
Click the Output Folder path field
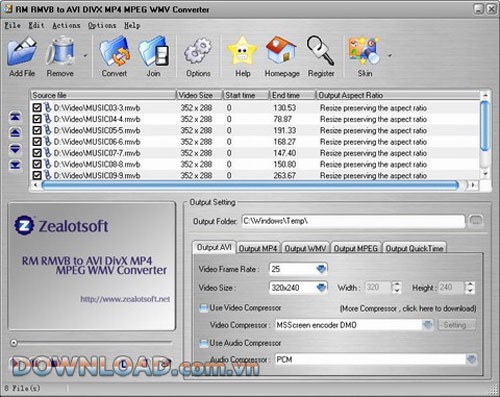(353, 221)
